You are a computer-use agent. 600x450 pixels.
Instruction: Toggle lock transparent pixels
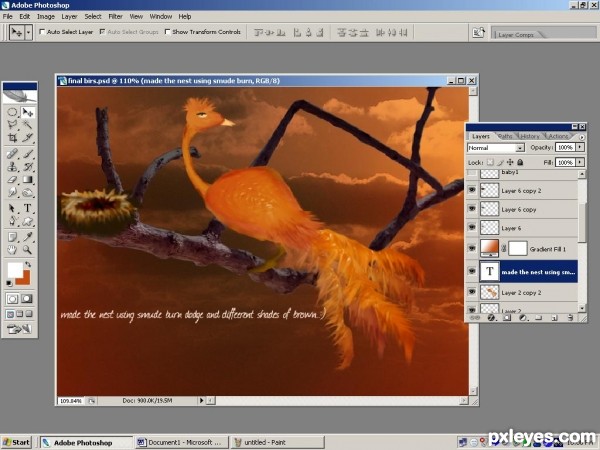490,162
